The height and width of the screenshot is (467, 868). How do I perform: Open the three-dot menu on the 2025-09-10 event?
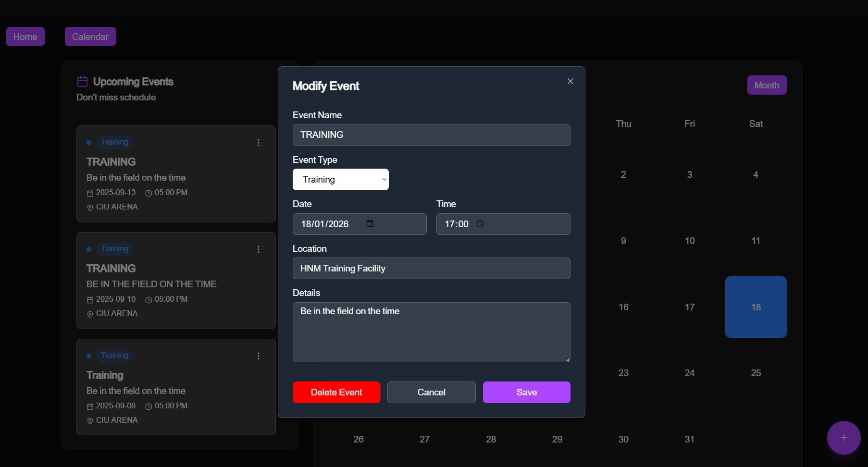259,249
